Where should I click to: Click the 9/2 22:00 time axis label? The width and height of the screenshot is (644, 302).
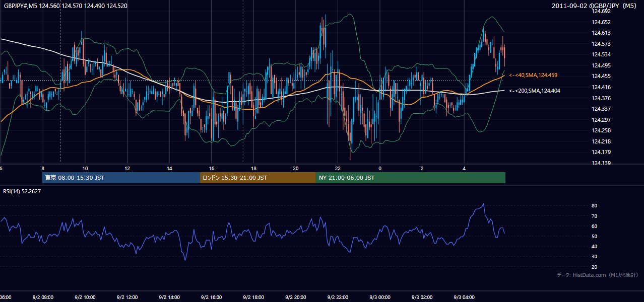[338, 297]
